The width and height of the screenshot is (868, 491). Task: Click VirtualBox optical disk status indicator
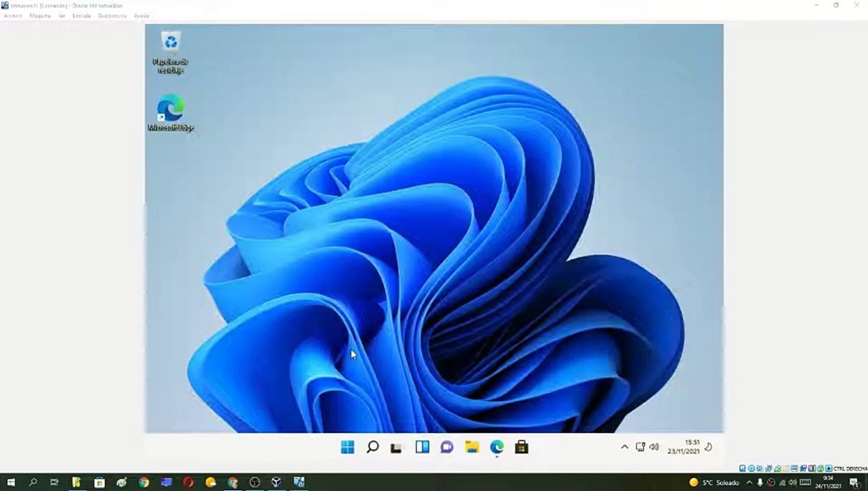click(x=751, y=468)
